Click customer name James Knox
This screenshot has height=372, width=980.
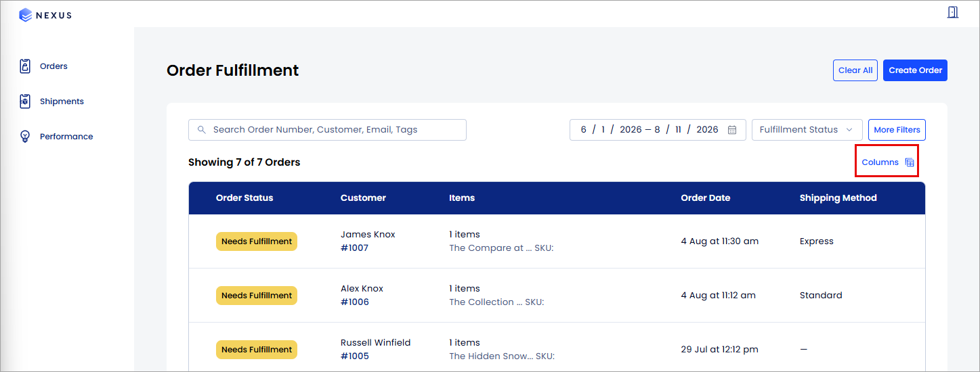(368, 235)
